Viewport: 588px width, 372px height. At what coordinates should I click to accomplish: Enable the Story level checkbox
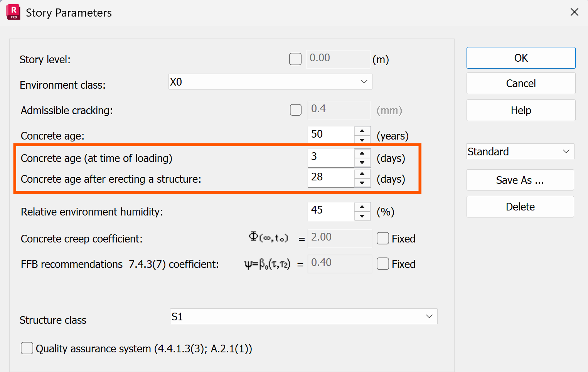tap(295, 59)
